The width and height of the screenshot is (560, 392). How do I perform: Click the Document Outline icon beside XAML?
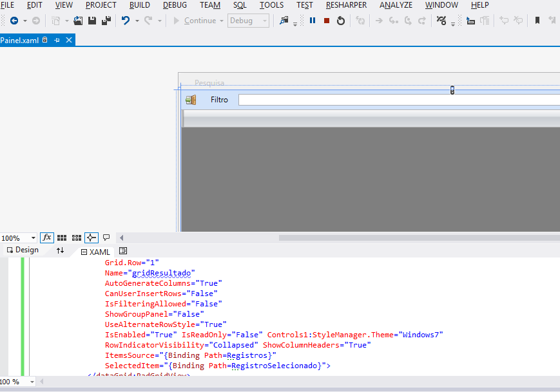tap(123, 251)
